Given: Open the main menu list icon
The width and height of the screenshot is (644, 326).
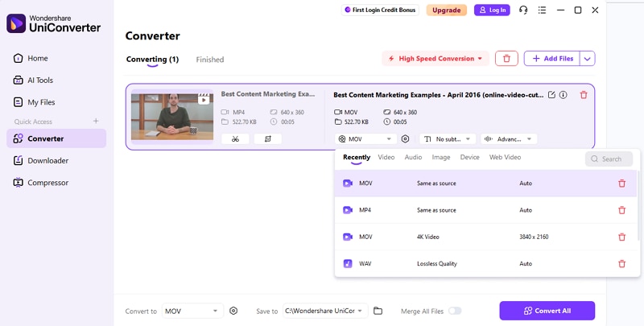Looking at the screenshot, I should 542,10.
